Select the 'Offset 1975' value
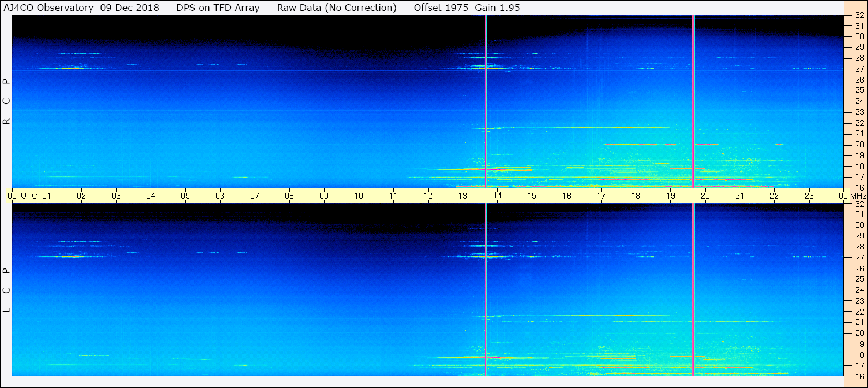The image size is (868, 388). coord(442,8)
